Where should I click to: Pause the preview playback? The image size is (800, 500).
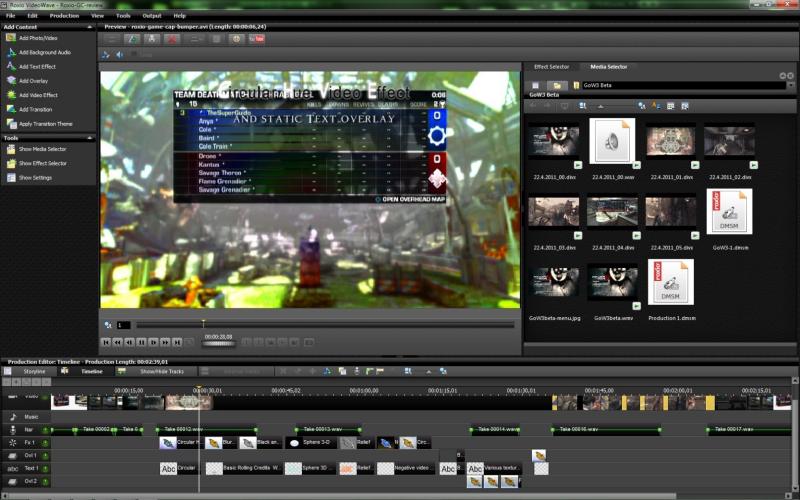141,342
